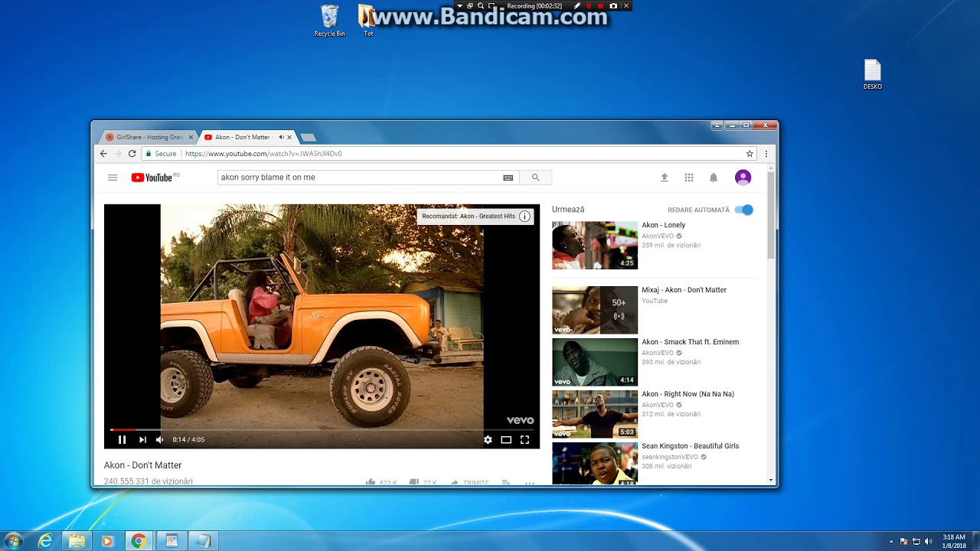Image resolution: width=980 pixels, height=551 pixels.
Task: Close the Bandicam recording bar
Action: click(x=626, y=6)
